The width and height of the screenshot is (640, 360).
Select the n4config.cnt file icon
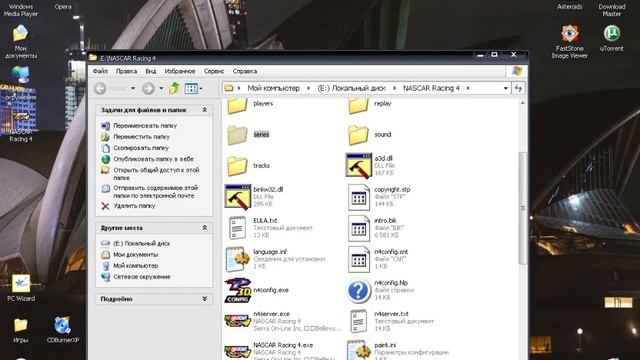click(x=358, y=259)
